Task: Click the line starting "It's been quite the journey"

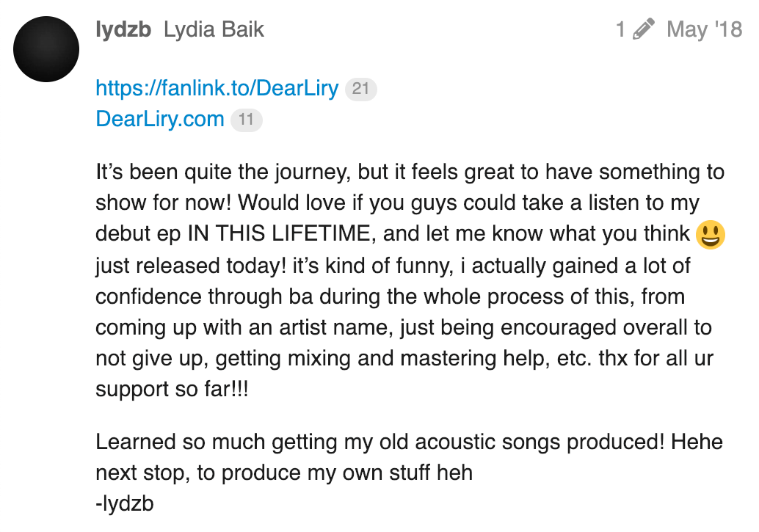Action: 410,172
